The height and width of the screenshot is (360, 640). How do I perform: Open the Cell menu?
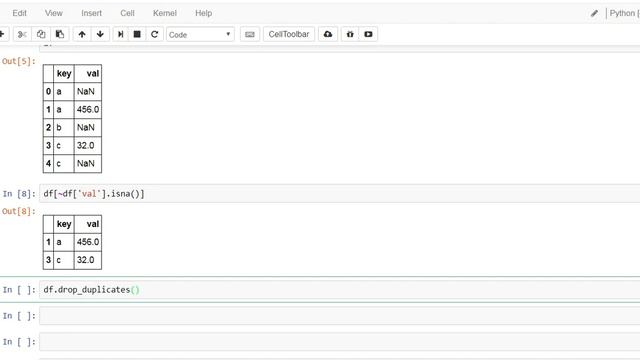pyautogui.click(x=127, y=13)
